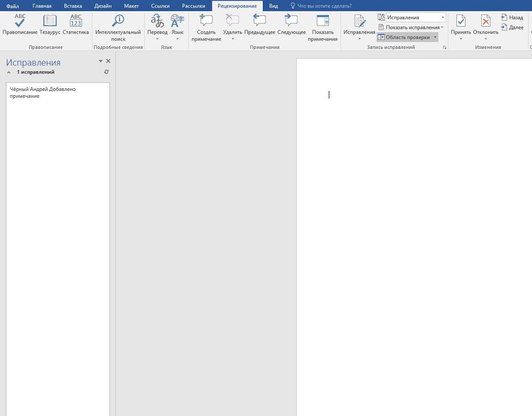This screenshot has width=532, height=416.
Task: Open Запись исправлений dialog launcher
Action: pos(444,47)
